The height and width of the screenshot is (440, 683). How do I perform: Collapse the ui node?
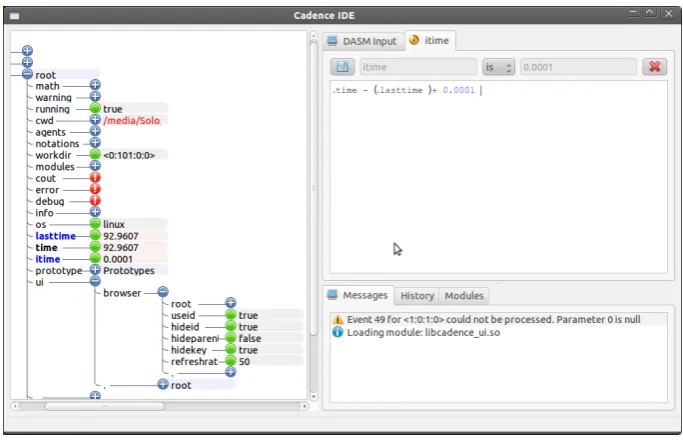[95, 281]
